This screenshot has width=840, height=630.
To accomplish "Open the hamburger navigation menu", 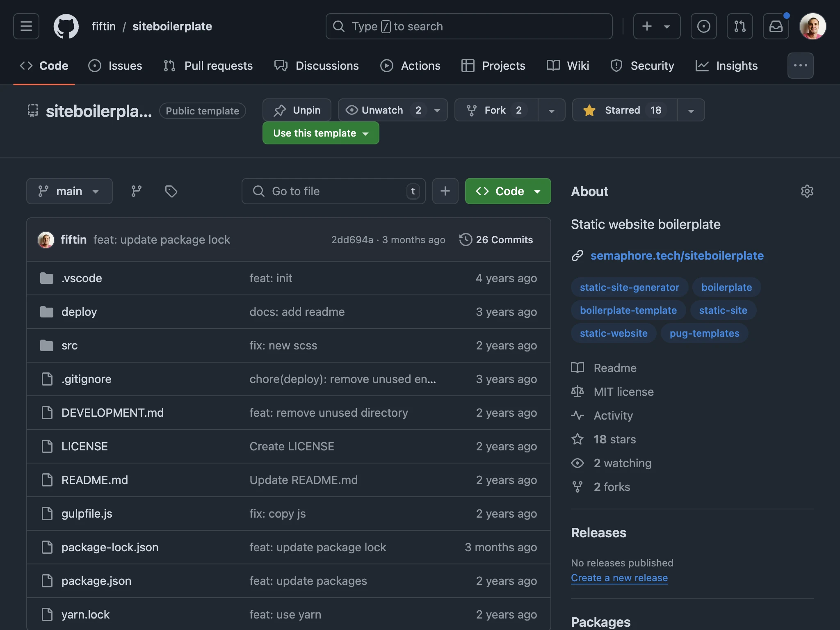I will click(26, 26).
